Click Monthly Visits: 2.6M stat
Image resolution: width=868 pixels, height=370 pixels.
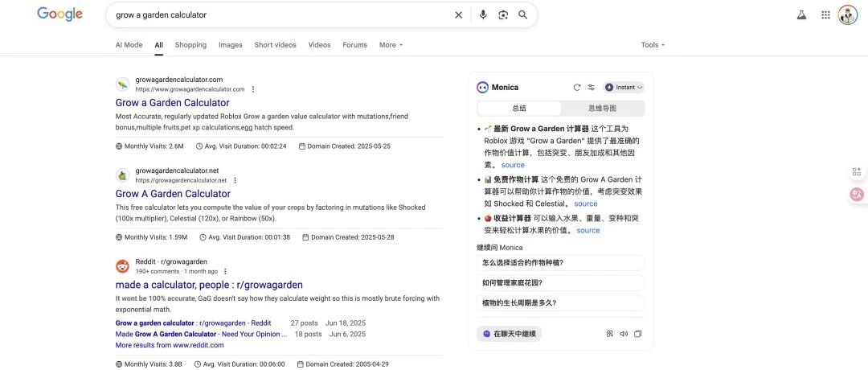tap(149, 146)
